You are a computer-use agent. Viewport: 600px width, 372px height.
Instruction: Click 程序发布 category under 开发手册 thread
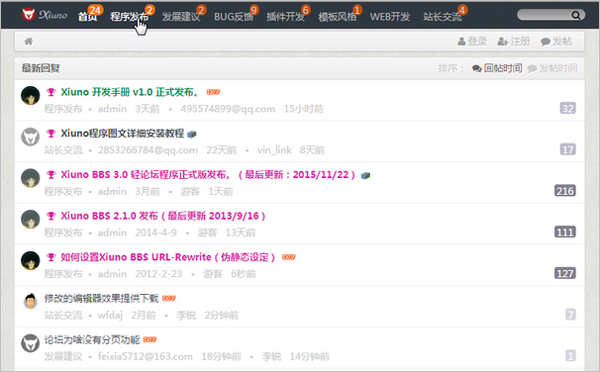point(63,109)
